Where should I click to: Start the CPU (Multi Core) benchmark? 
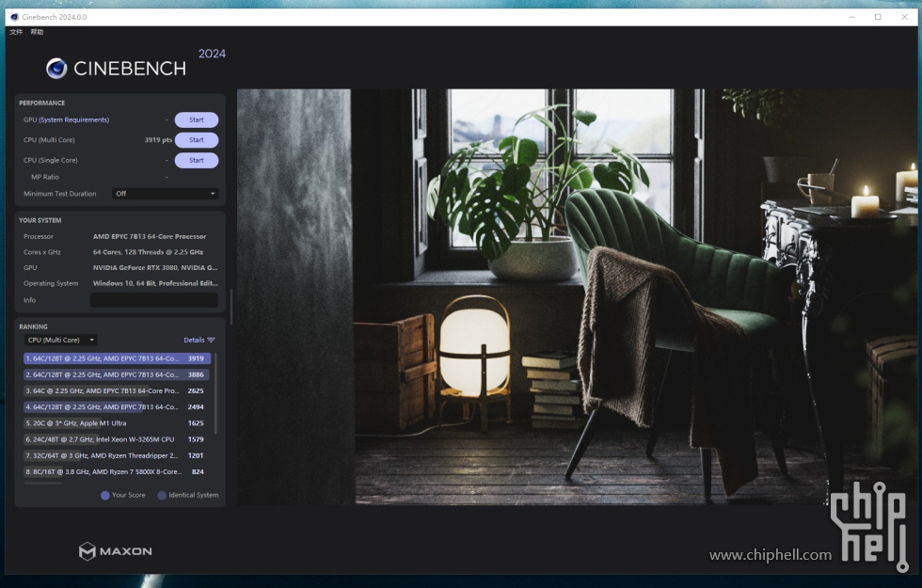(x=196, y=139)
